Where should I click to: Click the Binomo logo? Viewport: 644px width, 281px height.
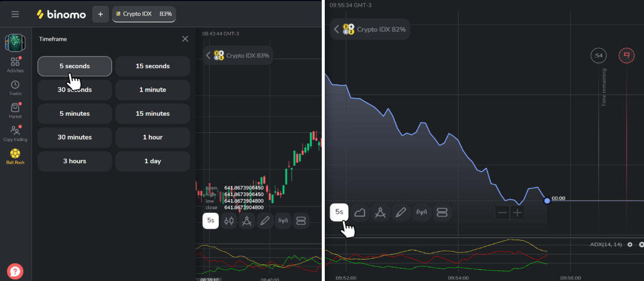(x=61, y=14)
